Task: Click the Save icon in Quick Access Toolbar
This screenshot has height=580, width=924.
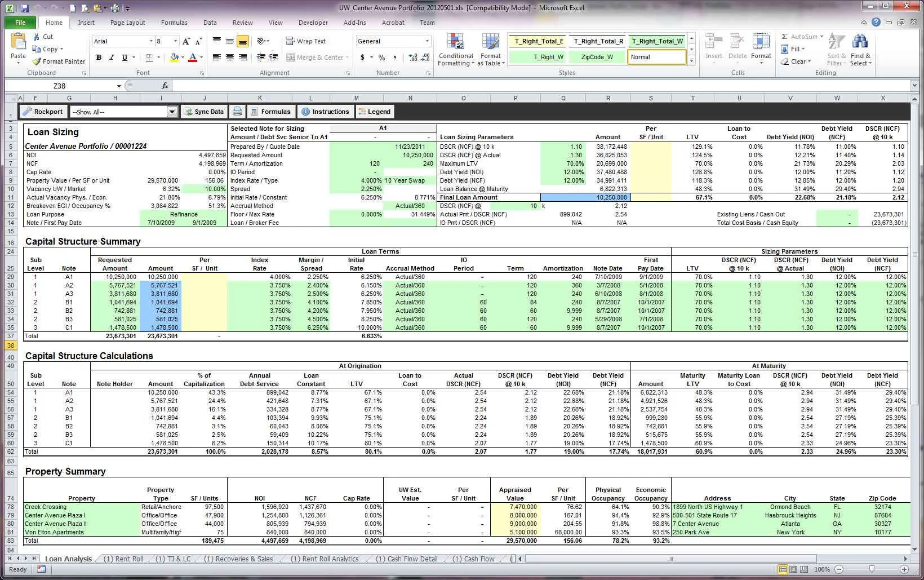Action: (x=25, y=8)
